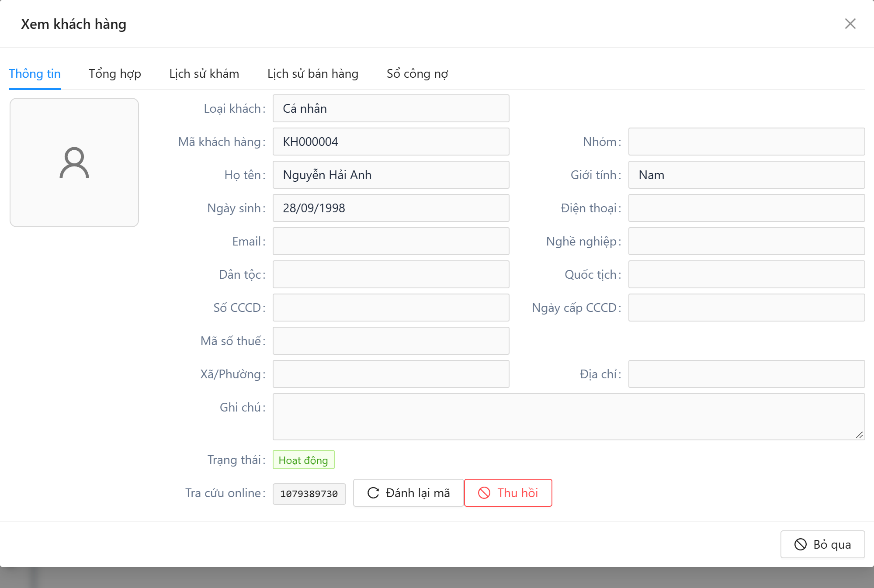Focus the Điện thoại input field
874x588 pixels.
coord(746,208)
